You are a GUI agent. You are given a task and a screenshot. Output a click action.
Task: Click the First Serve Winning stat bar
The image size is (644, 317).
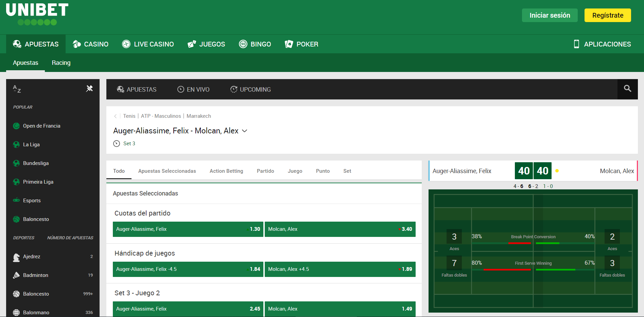[533, 269]
